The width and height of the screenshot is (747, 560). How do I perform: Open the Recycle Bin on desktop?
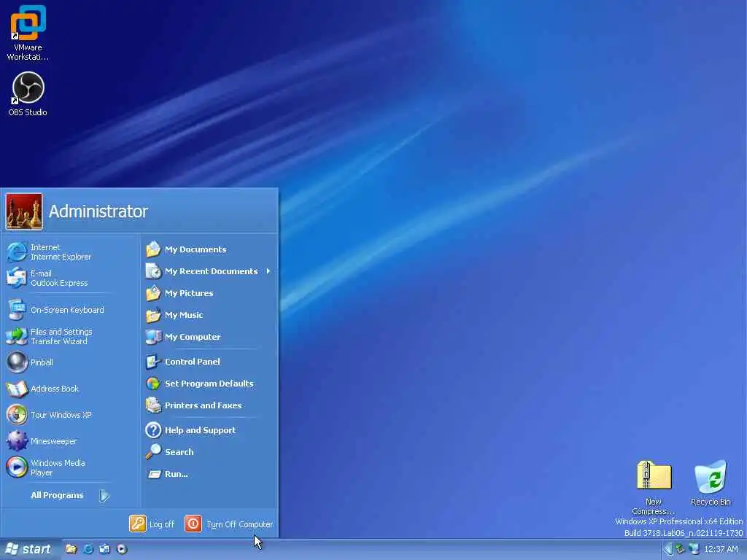pyautogui.click(x=711, y=483)
